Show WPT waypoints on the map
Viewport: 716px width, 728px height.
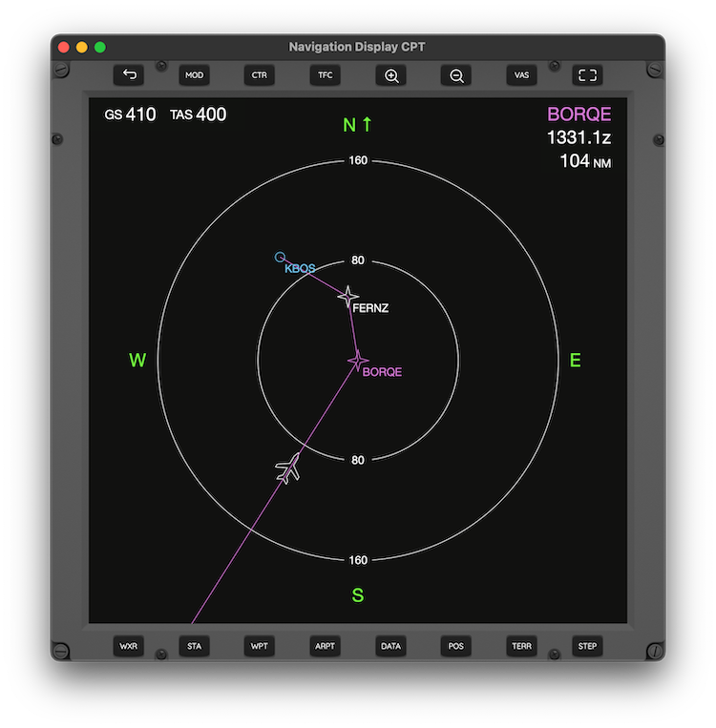tap(260, 646)
